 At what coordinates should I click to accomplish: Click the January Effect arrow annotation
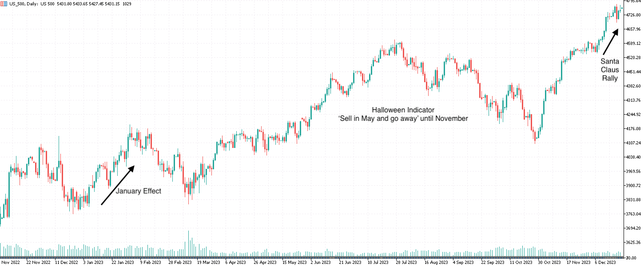tap(118, 185)
